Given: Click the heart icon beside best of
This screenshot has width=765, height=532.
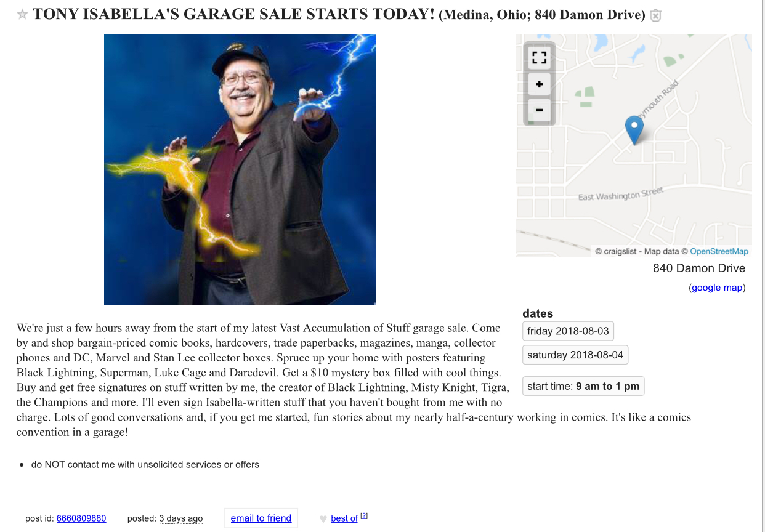Looking at the screenshot, I should 323,519.
